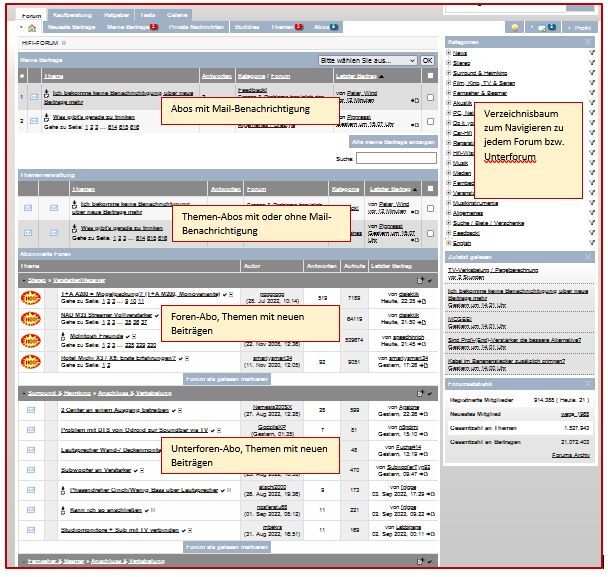Switch to the Tests tab

pyautogui.click(x=148, y=15)
